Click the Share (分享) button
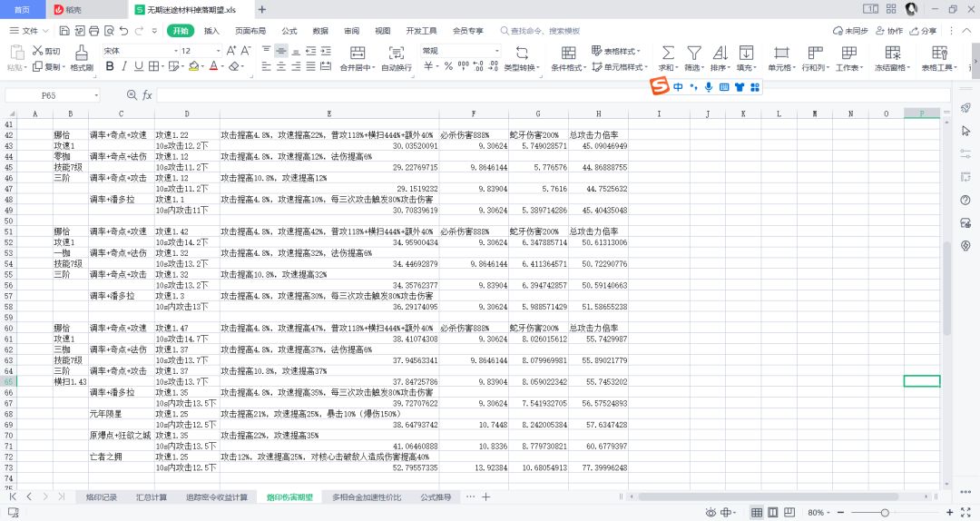980x521 pixels. [x=923, y=31]
